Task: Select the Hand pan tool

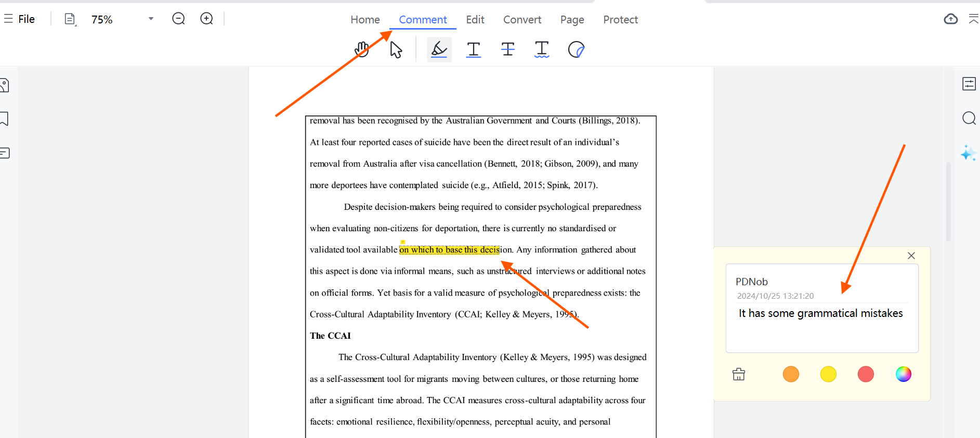Action: pos(362,50)
